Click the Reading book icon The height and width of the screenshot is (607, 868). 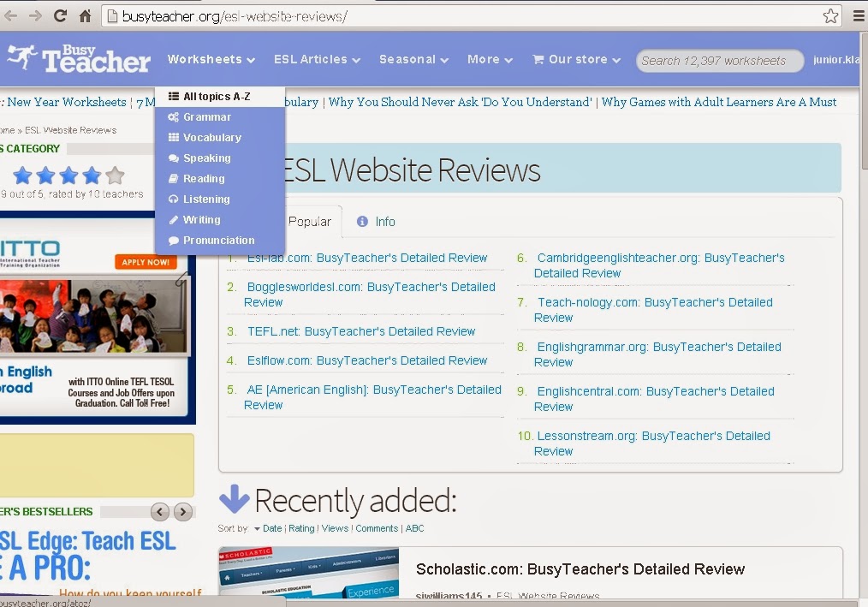[x=173, y=178]
